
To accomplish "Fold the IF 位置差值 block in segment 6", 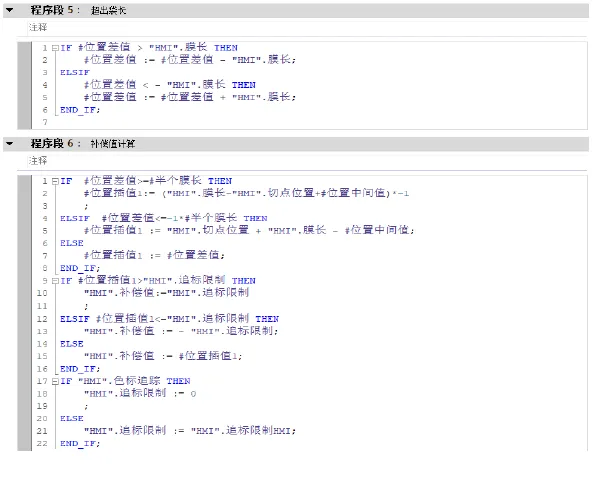I will (55, 181).
